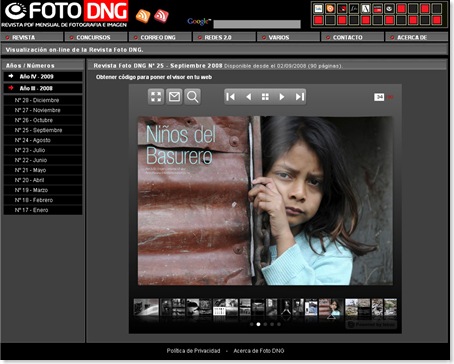Screen dimensions: 454x364
Task: Open the magnifier search tool in viewer
Action: 192,97
